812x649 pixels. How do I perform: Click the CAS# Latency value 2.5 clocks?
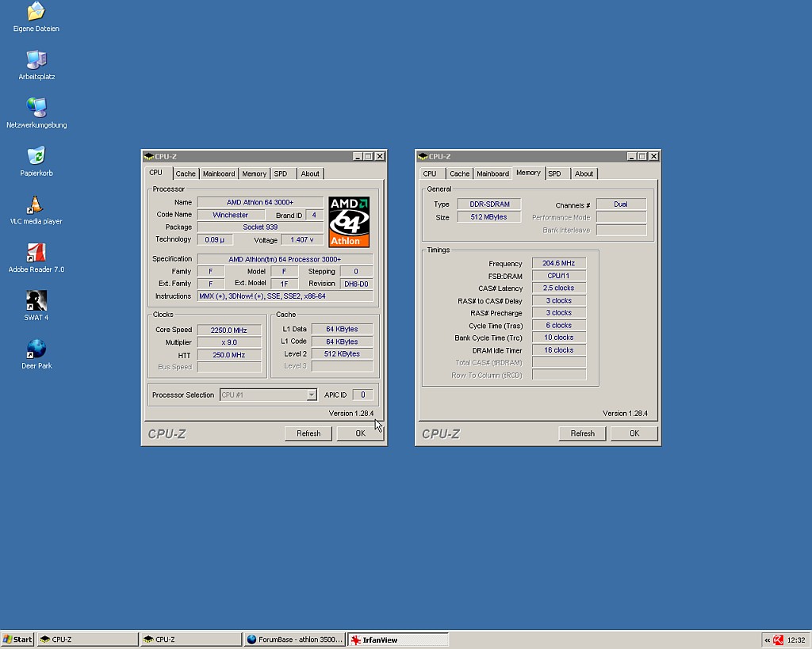[559, 288]
